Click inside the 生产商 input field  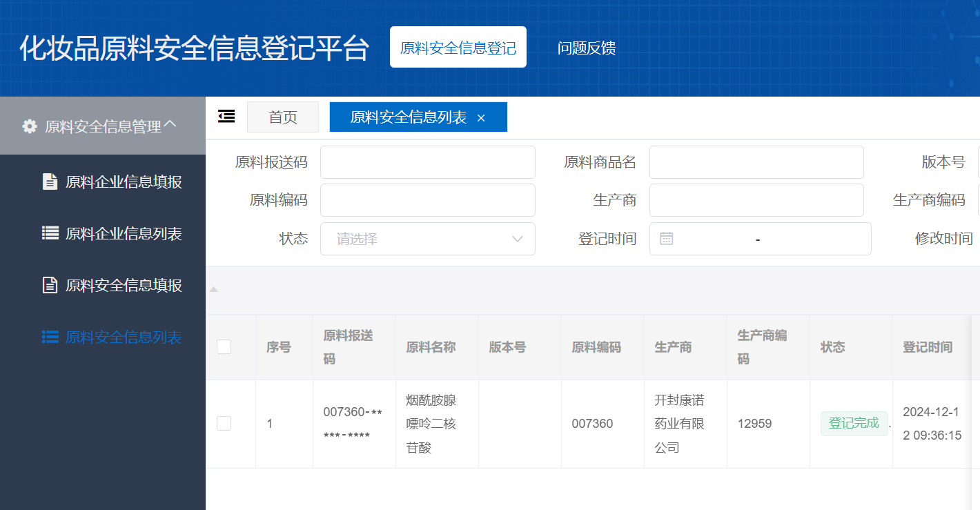pyautogui.click(x=756, y=199)
